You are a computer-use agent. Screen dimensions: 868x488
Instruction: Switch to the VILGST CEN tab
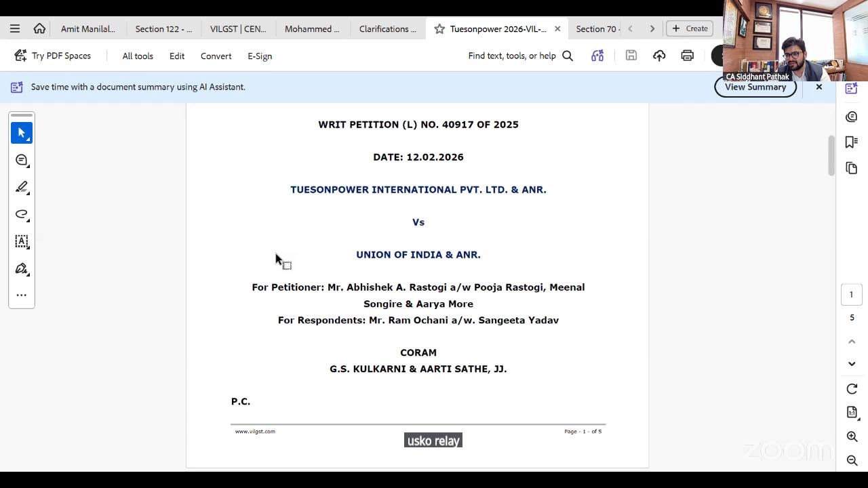click(238, 28)
